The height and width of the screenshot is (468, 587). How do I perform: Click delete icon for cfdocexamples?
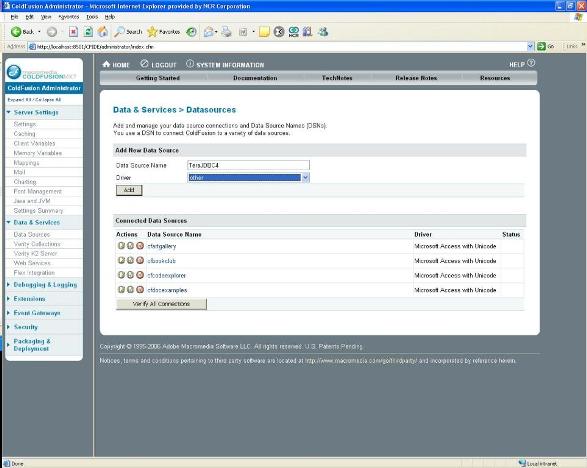[x=140, y=289]
